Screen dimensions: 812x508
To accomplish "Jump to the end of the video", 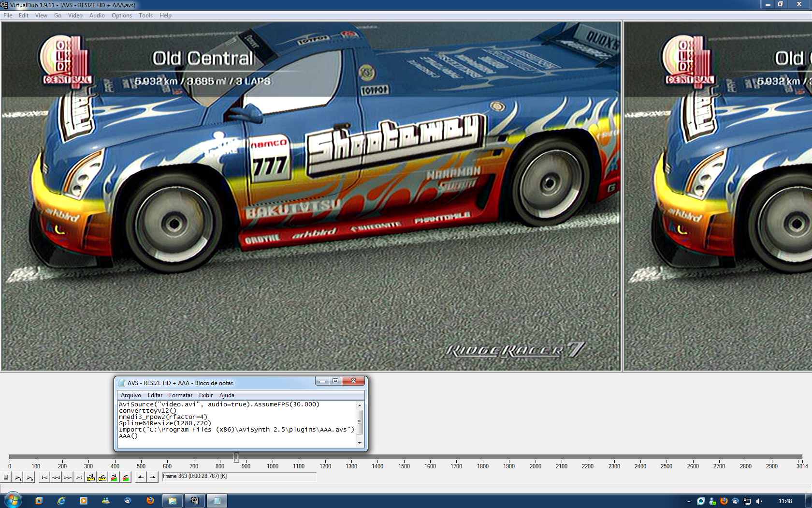I will (x=79, y=478).
